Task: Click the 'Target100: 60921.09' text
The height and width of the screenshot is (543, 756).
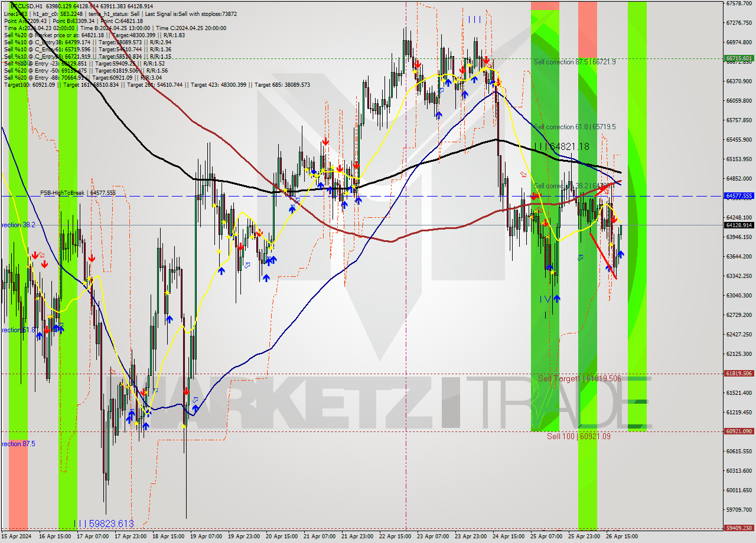Action: (30, 85)
